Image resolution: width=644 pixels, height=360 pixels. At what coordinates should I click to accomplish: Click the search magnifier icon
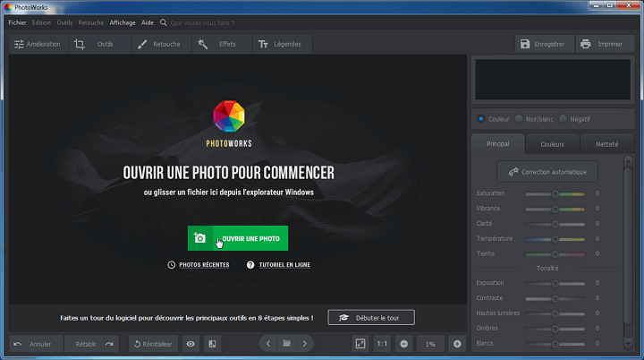pyautogui.click(x=164, y=22)
